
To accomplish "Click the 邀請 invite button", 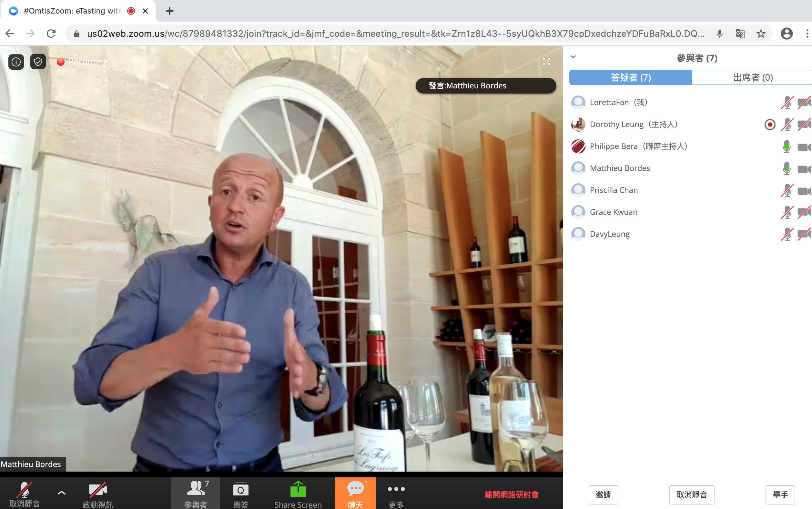I will pos(603,494).
